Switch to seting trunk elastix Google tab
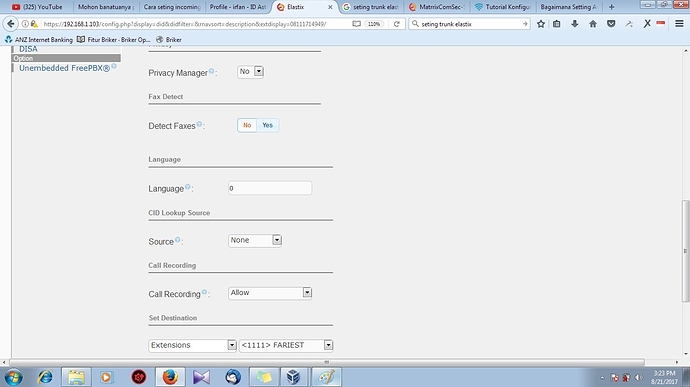Image resolution: width=690 pixels, height=387 pixels. pyautogui.click(x=371, y=7)
